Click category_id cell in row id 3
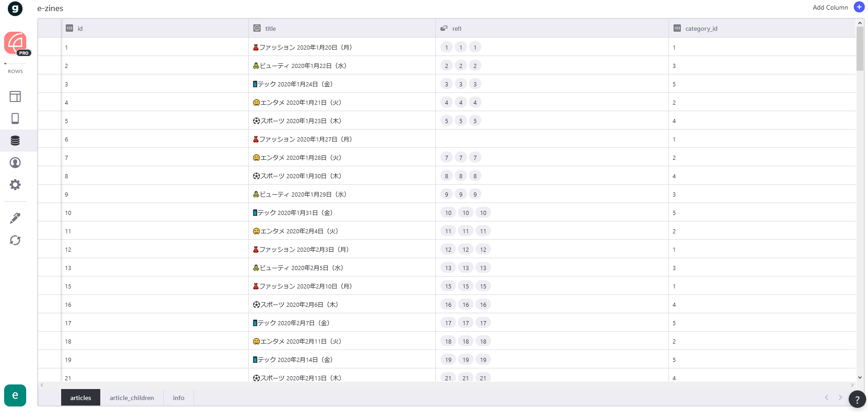The image size is (868, 412). (x=762, y=84)
